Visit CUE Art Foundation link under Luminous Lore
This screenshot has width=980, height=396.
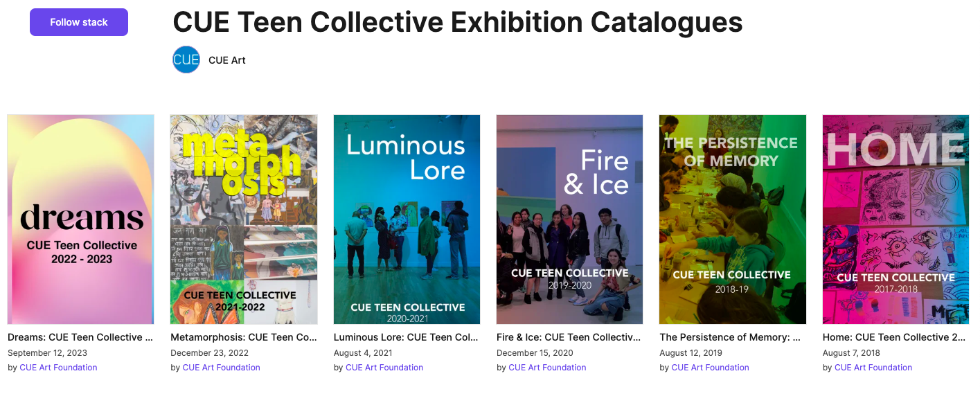[x=384, y=368]
